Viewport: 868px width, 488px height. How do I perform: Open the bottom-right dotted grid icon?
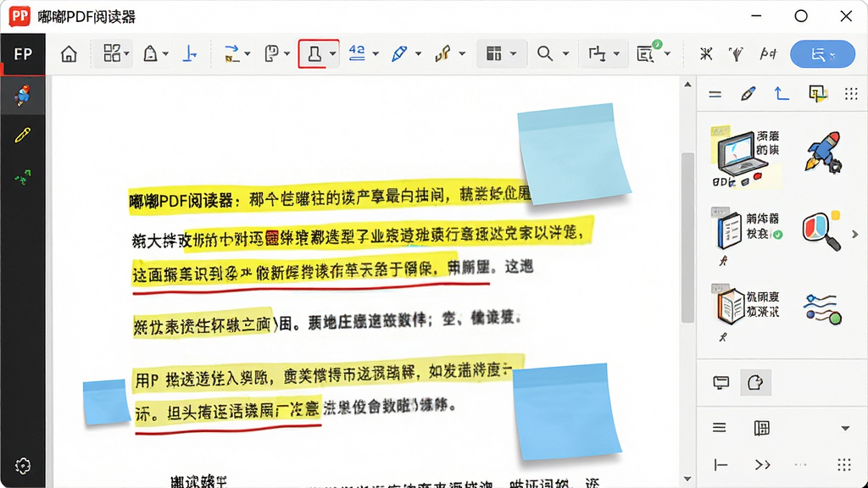click(x=844, y=465)
